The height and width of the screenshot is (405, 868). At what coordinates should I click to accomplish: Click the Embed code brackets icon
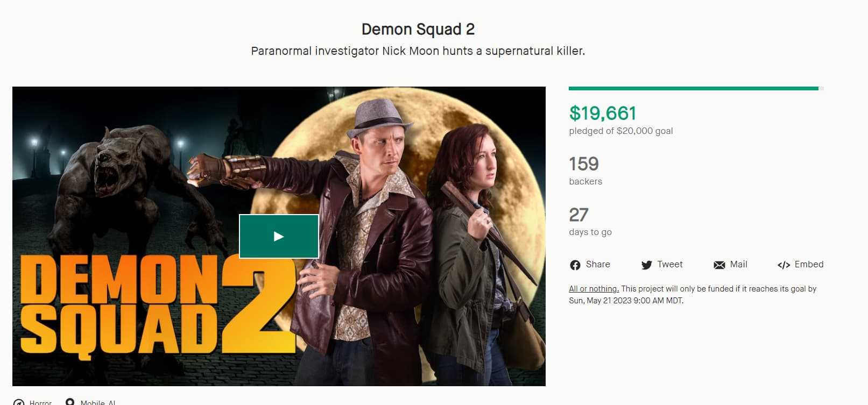pos(784,265)
